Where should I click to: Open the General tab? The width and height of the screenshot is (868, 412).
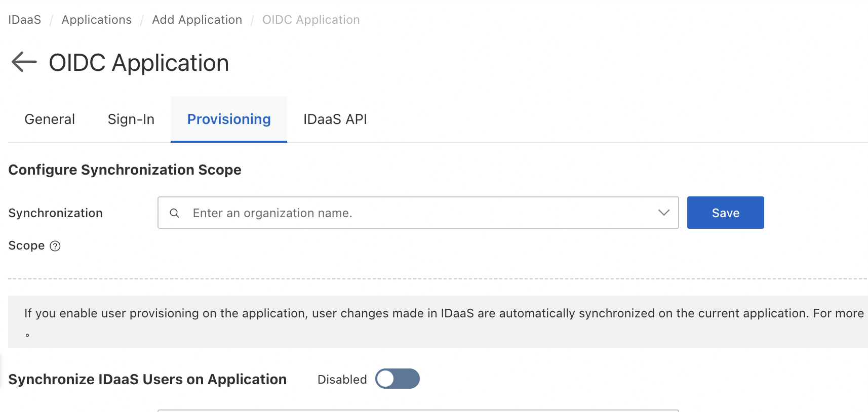click(x=50, y=119)
